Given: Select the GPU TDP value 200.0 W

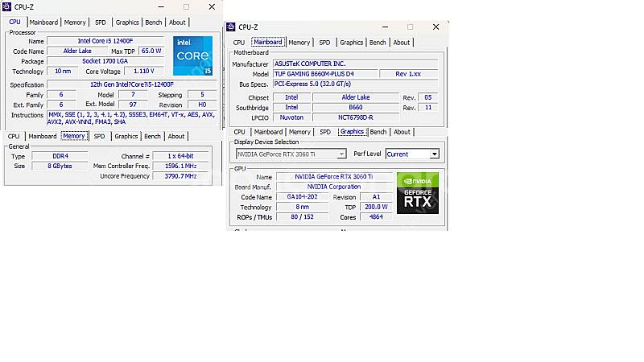Looking at the screenshot, I should click(376, 207).
